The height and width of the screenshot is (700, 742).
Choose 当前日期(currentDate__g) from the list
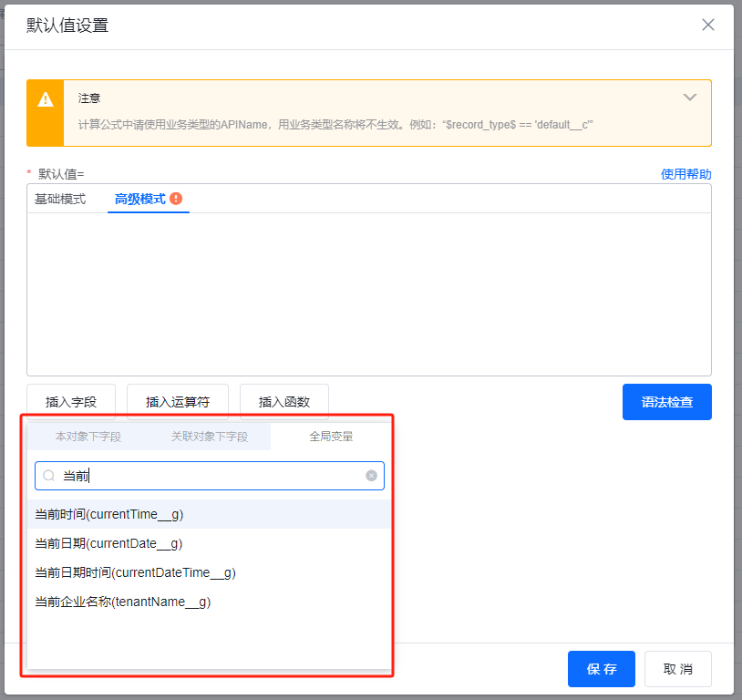[x=209, y=543]
